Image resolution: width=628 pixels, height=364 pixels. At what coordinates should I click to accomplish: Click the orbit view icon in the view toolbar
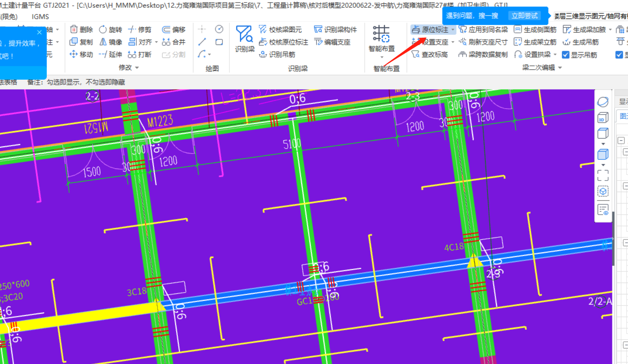click(x=603, y=102)
